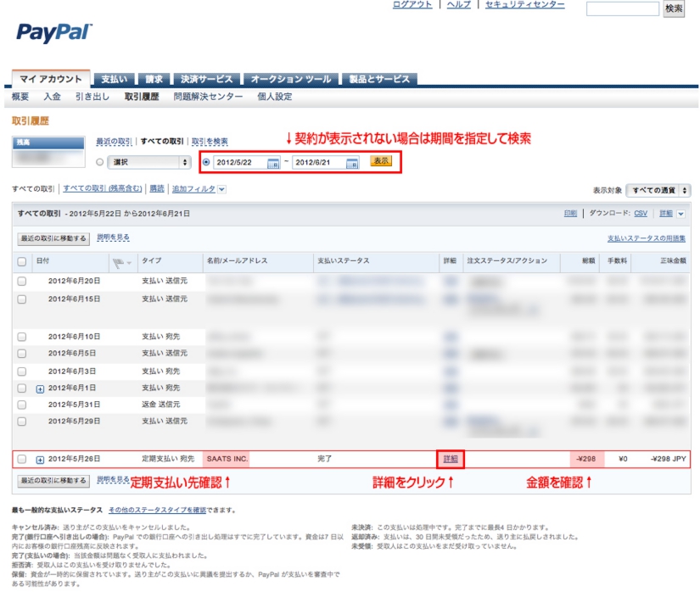Select the date range radio button

click(206, 162)
